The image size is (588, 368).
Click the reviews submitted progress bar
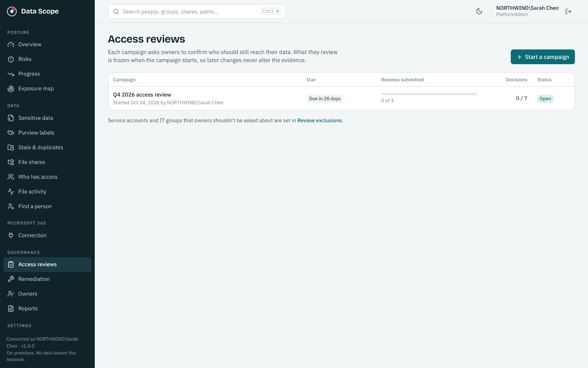point(429,94)
